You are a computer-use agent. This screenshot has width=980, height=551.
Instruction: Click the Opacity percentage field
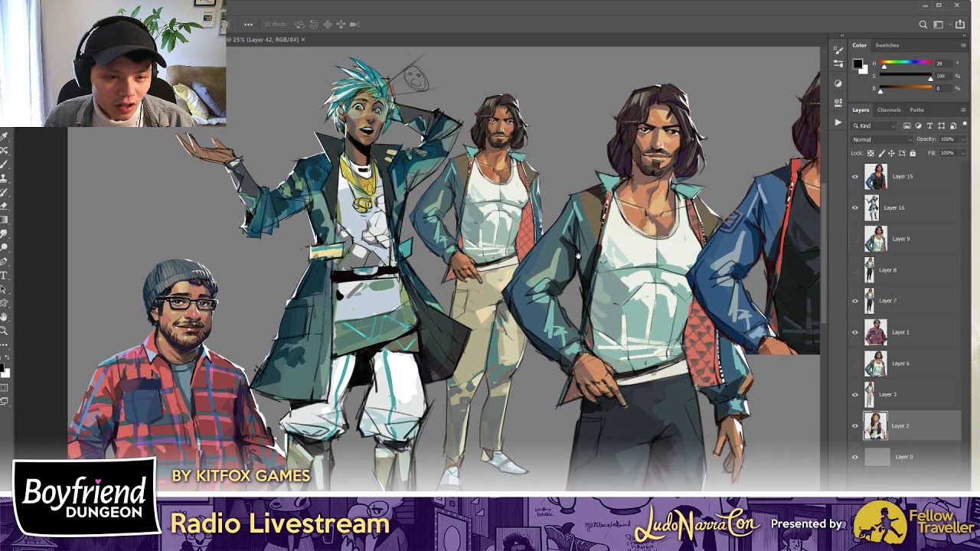tap(948, 139)
